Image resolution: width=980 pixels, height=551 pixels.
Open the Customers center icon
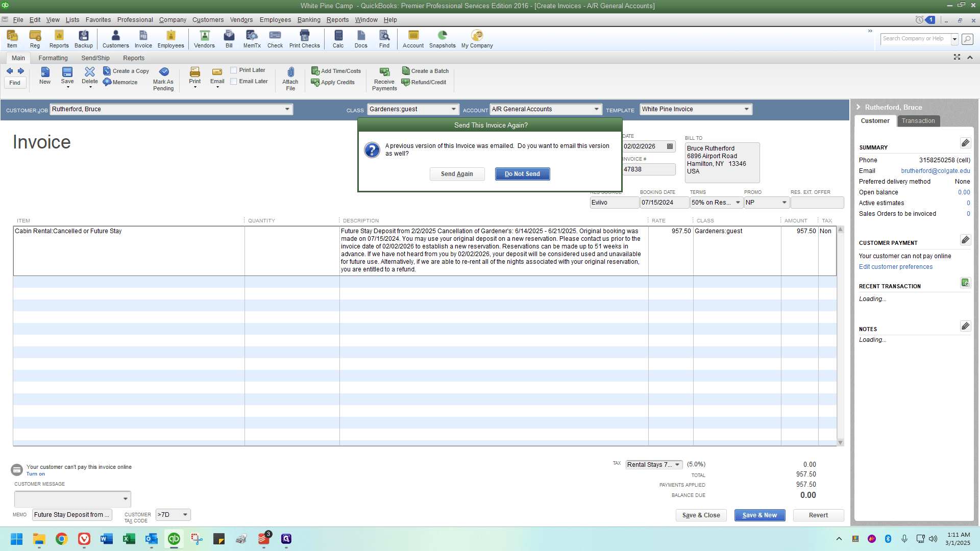115,39
